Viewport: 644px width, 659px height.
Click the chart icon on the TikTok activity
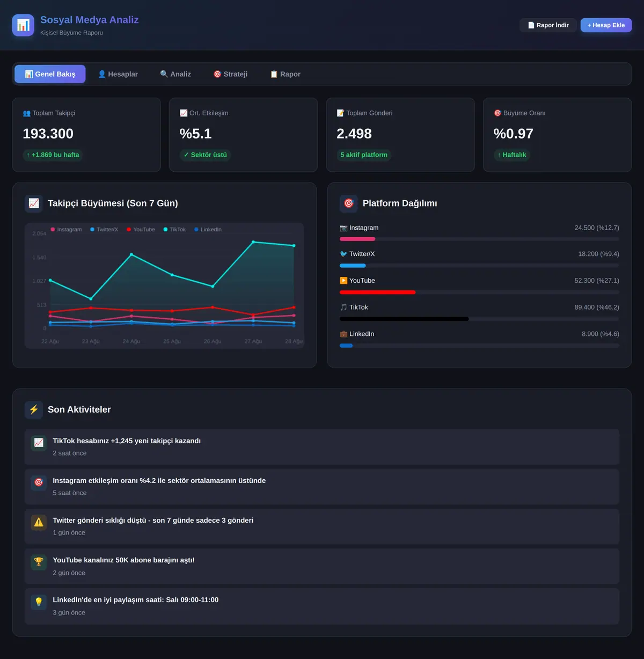coord(39,443)
